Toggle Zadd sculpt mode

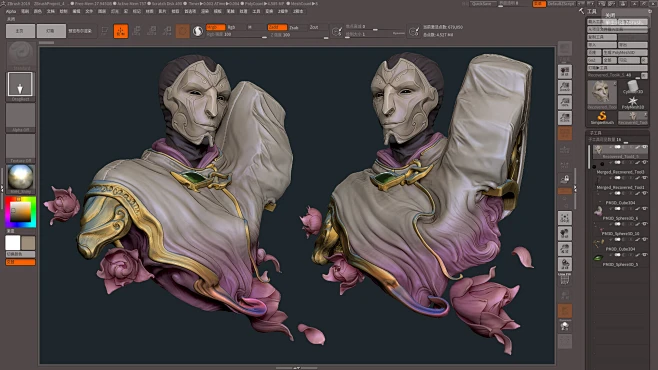(x=277, y=27)
